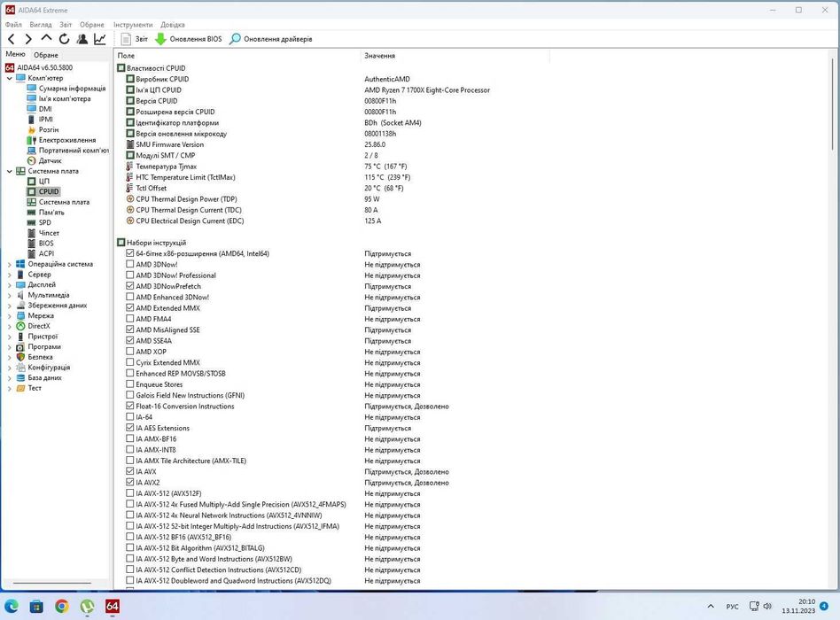
Task: Go forward with the right arrow toolbar icon
Action: [x=28, y=39]
